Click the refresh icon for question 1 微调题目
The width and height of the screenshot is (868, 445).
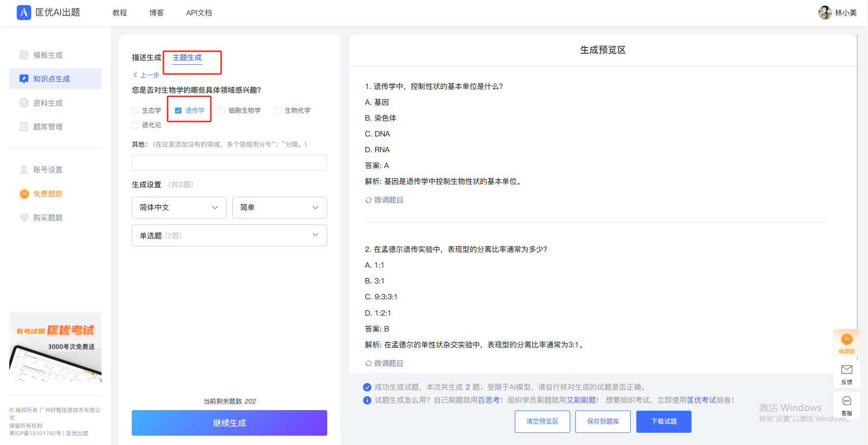368,200
